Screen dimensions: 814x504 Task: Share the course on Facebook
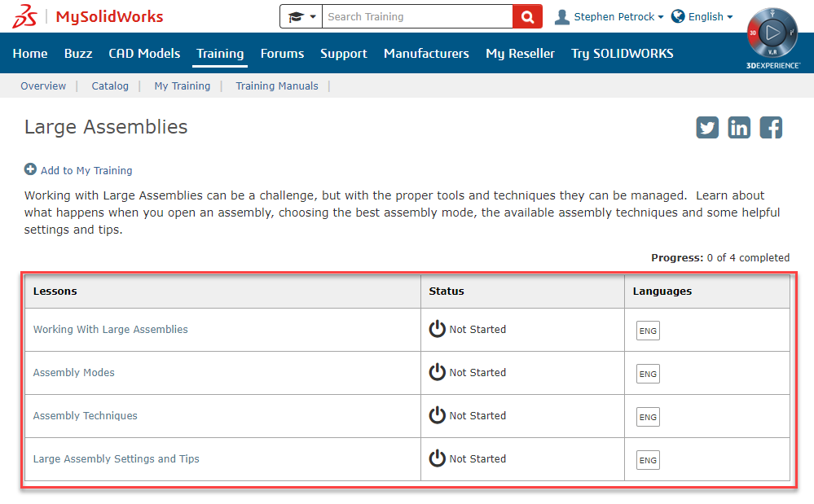click(x=771, y=128)
